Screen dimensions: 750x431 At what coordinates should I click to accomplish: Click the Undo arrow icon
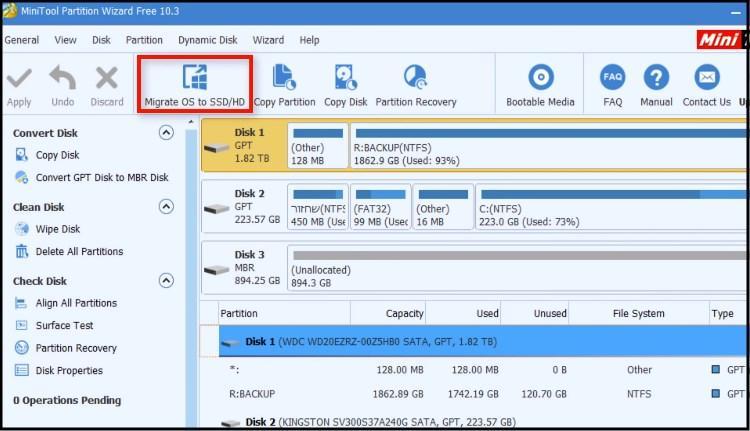click(63, 77)
